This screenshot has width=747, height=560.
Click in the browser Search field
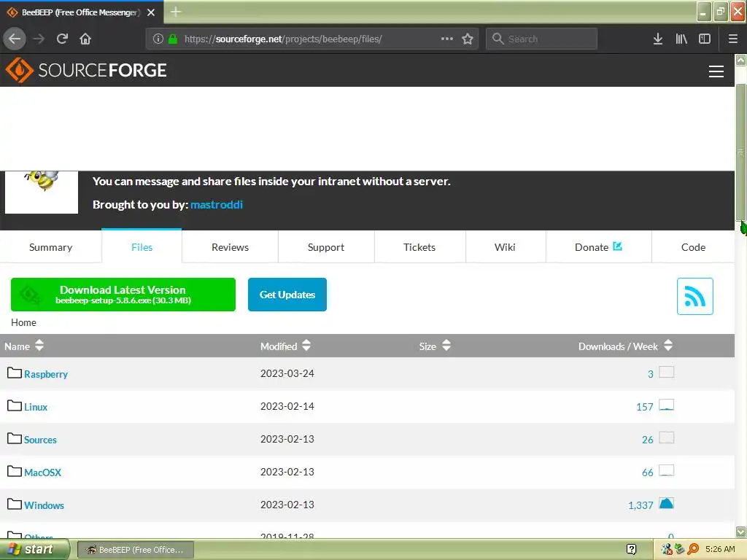tap(542, 39)
